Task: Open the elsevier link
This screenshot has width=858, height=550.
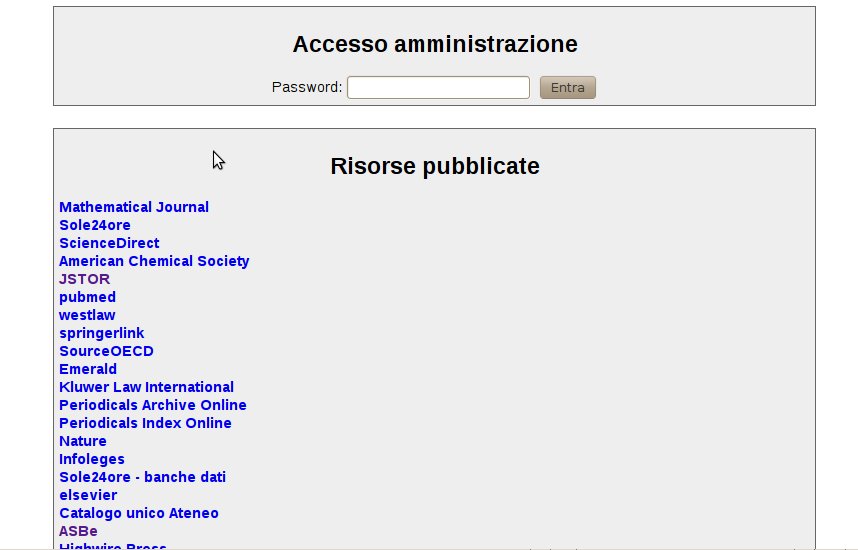Action: [88, 495]
